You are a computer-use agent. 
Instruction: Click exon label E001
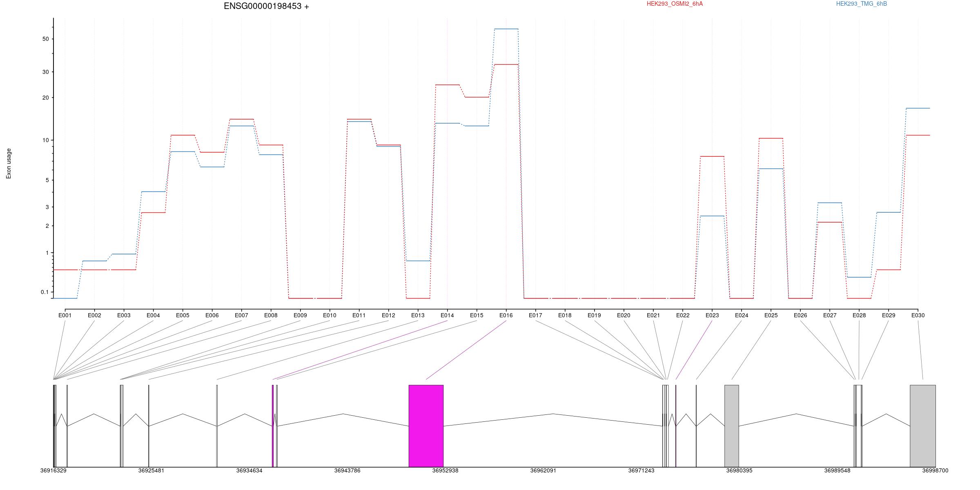pyautogui.click(x=65, y=315)
